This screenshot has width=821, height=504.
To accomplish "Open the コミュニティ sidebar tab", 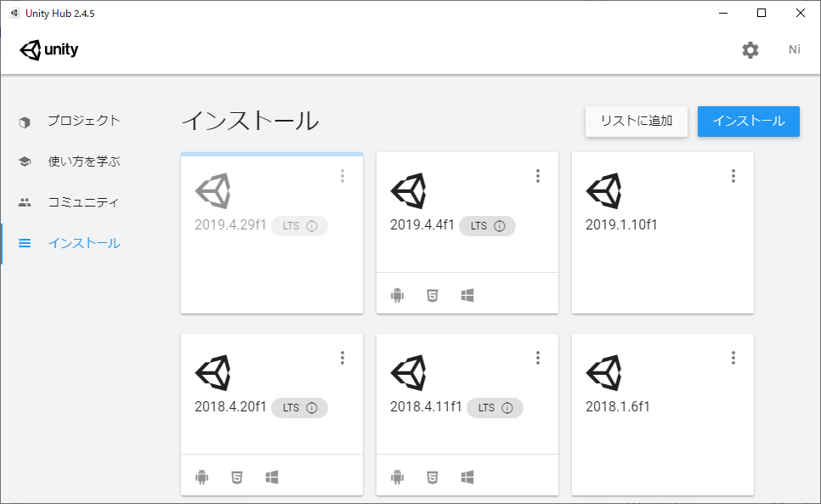I will (83, 202).
